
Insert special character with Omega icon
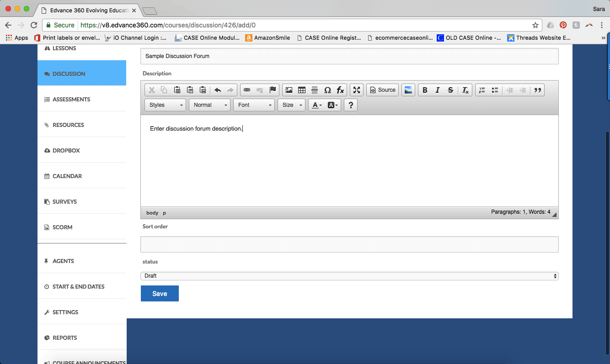tap(327, 90)
